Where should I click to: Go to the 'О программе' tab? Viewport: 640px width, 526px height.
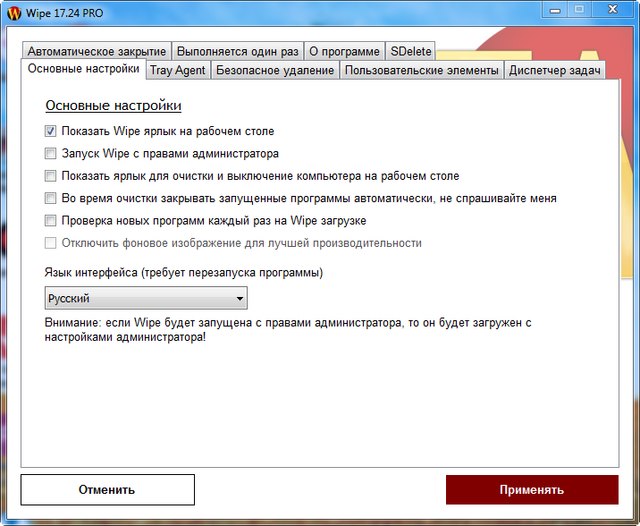click(x=343, y=51)
